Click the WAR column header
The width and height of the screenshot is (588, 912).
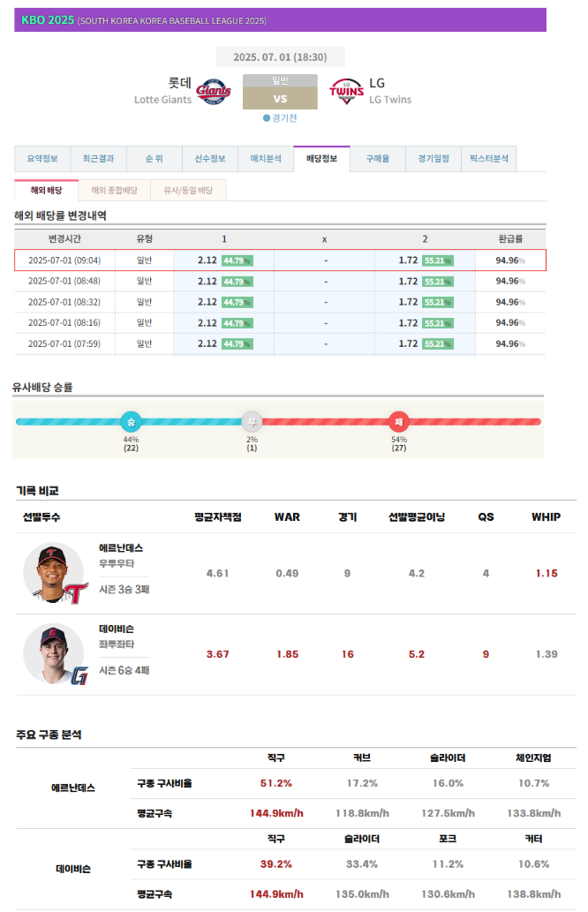tap(287, 517)
